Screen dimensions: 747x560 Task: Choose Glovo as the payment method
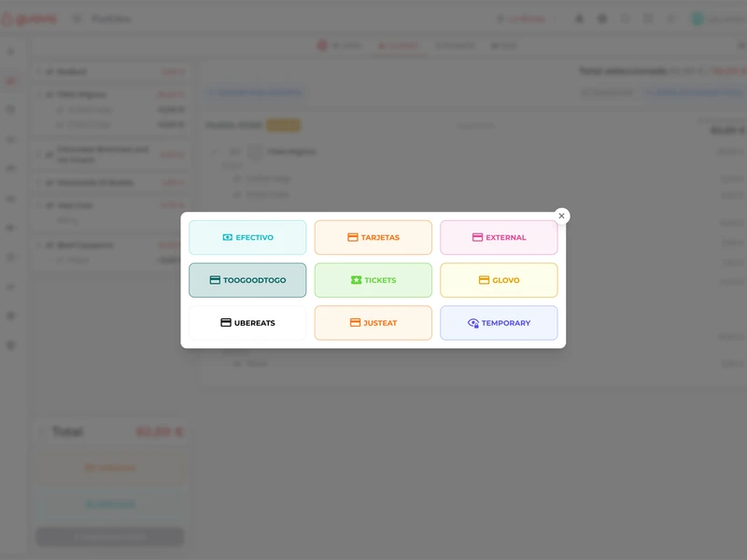499,280
